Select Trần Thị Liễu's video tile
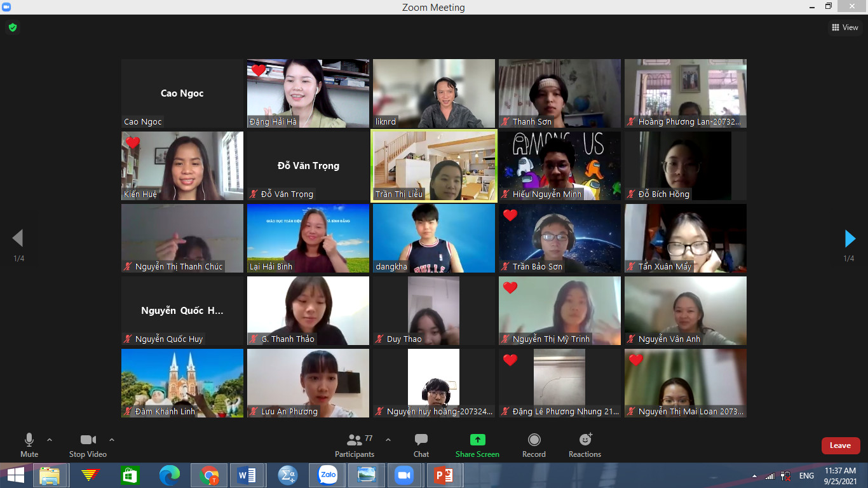 tap(434, 166)
